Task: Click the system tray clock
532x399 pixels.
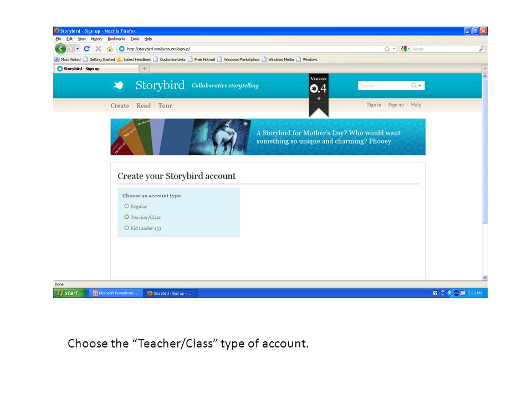Action: click(x=475, y=293)
